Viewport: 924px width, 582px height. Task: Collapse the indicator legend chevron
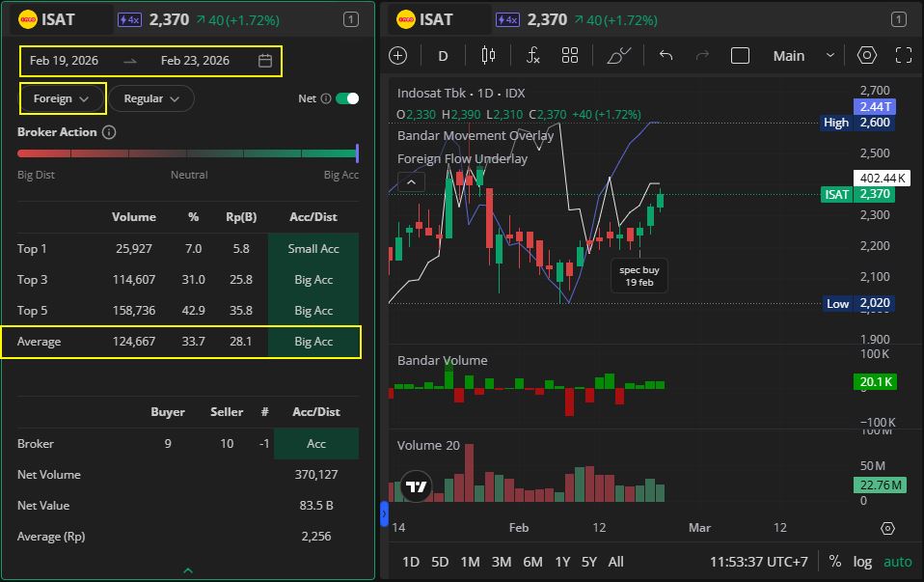[x=411, y=182]
